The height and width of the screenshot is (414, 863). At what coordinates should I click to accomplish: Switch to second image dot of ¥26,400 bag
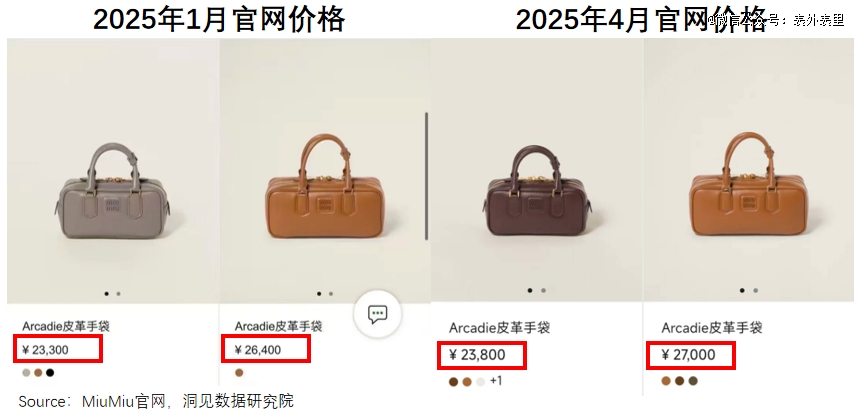(331, 294)
